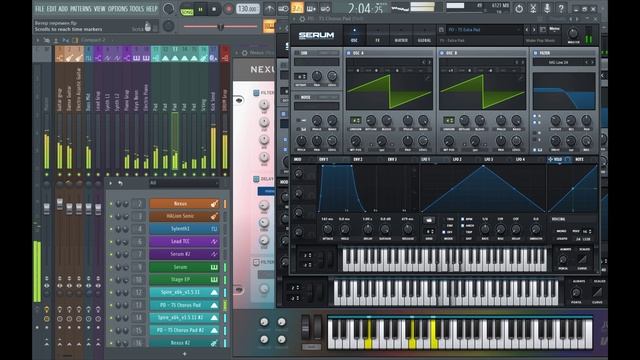This screenshot has width=640, height=360.
Task: Mute the Nexus channel via its green LED
Action: [111, 204]
